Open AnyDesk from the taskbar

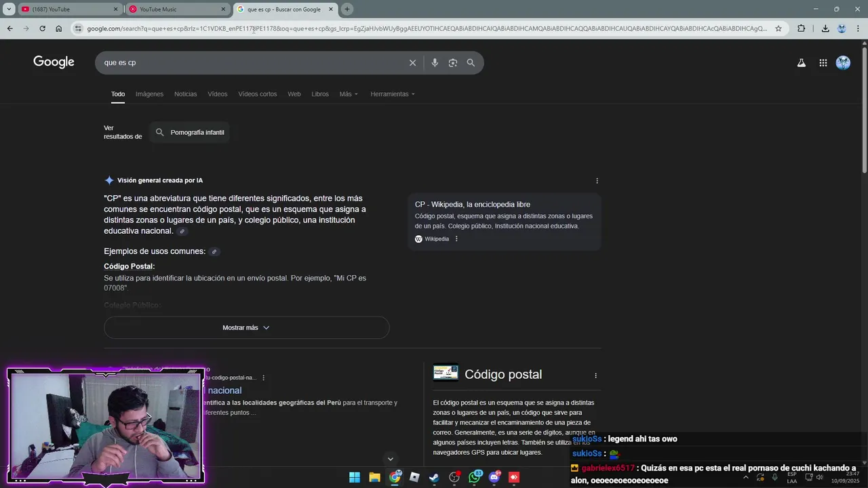(x=514, y=477)
